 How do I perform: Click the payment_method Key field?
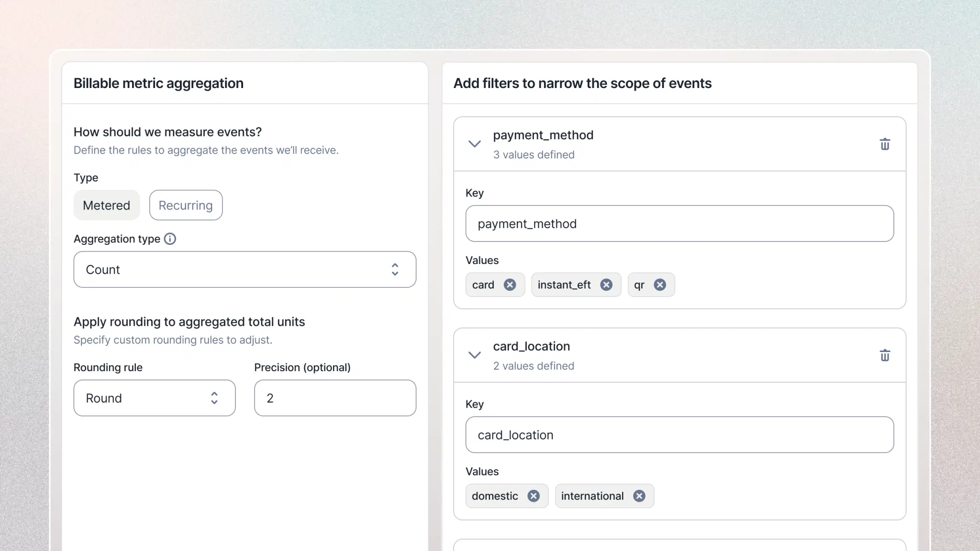pos(679,223)
